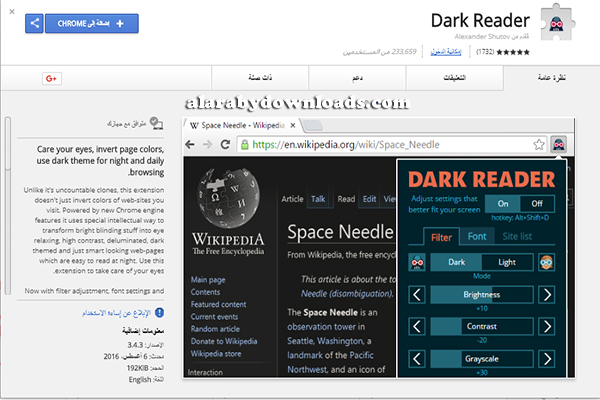Select the Site list tab
The width and height of the screenshot is (600, 400).
tap(517, 237)
